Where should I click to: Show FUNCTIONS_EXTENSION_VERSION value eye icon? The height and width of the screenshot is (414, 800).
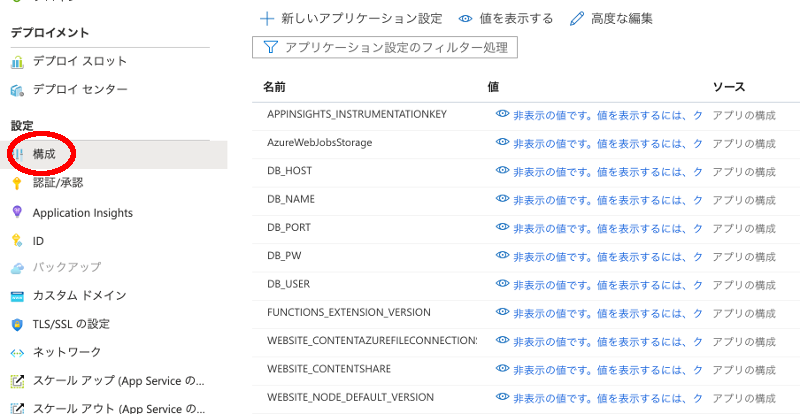coord(503,311)
